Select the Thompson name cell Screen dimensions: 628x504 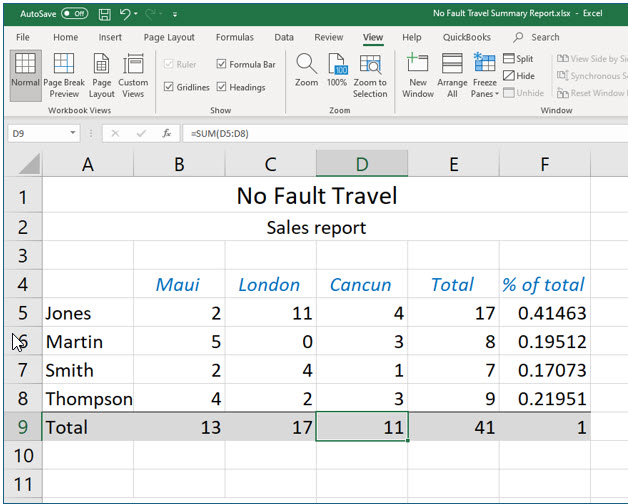point(88,398)
